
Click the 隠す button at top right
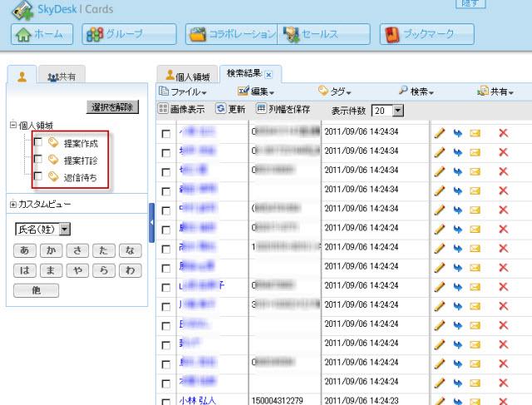[x=470, y=3]
